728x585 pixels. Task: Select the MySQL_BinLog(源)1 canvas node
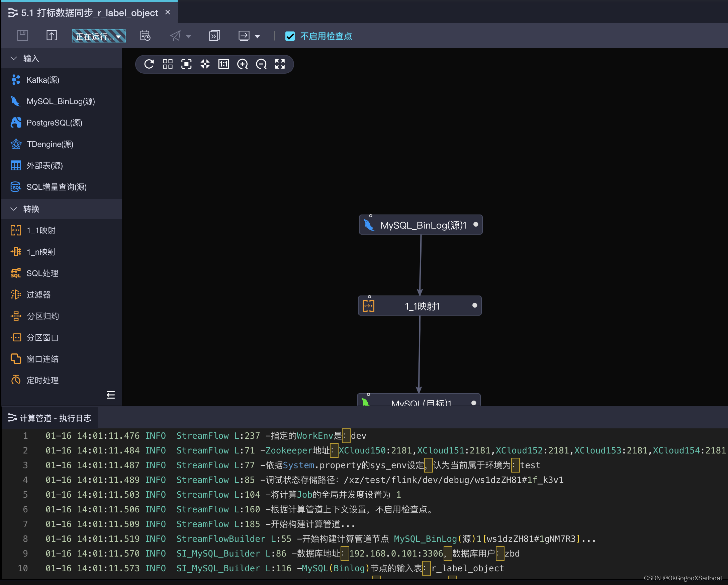click(x=421, y=225)
